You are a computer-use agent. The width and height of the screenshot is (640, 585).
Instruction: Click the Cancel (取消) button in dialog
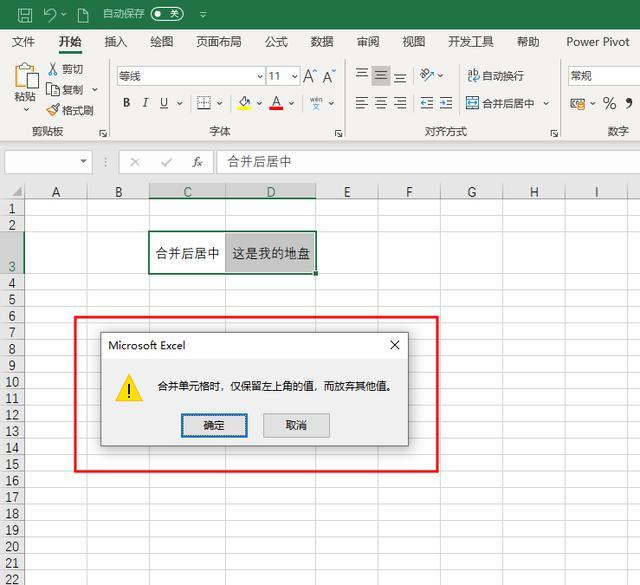point(296,425)
